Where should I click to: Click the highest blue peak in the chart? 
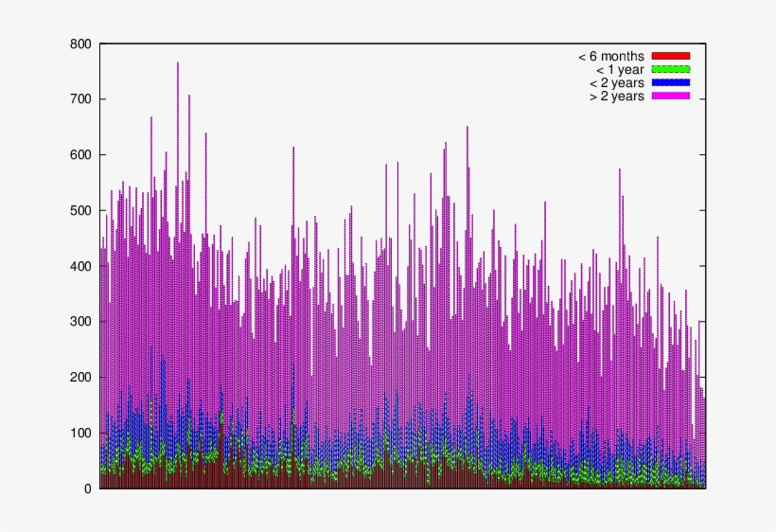click(150, 347)
